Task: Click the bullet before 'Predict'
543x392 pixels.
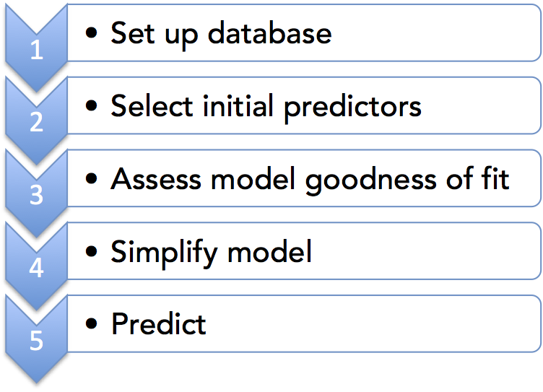Action: (90, 324)
